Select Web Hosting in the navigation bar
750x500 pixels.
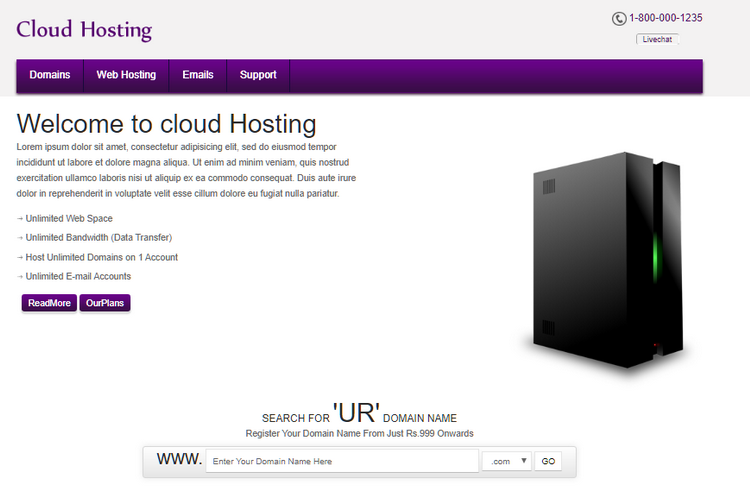tap(126, 75)
